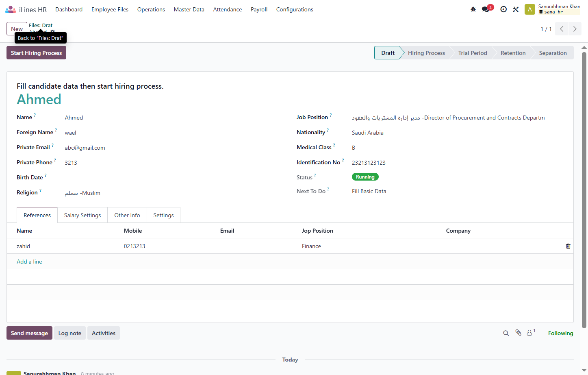Open the user avatar A menu

click(529, 9)
